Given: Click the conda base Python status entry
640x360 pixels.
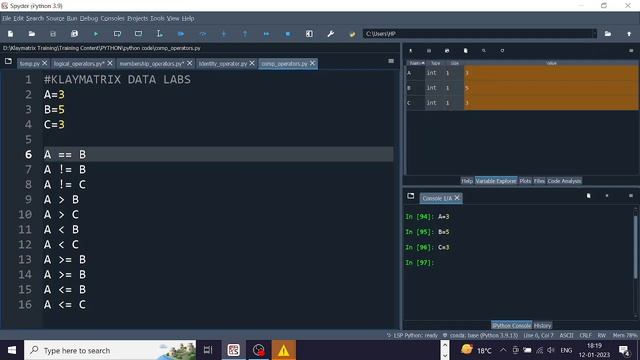Looking at the screenshot, I should tap(480, 335).
